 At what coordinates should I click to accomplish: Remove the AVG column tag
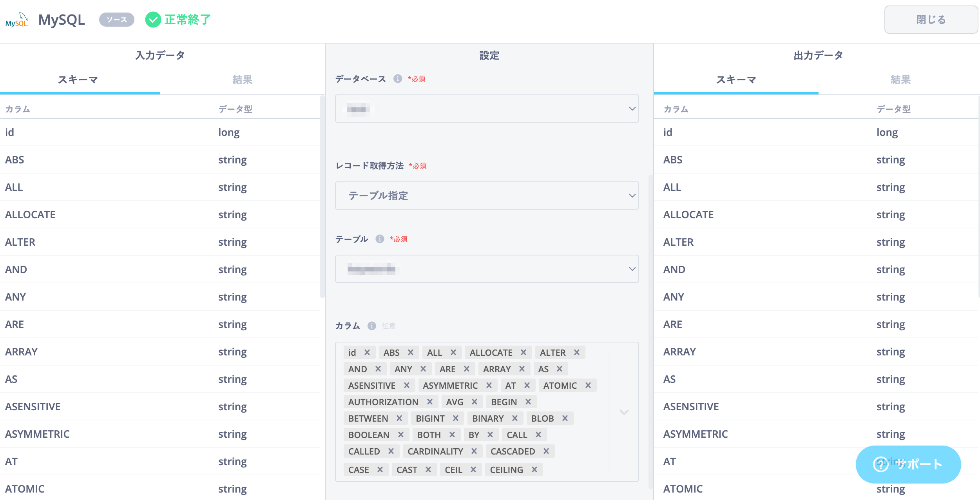[x=475, y=402]
